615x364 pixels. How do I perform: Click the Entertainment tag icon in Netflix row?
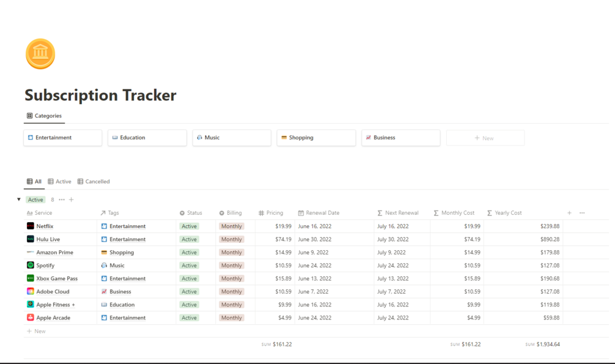pos(104,226)
